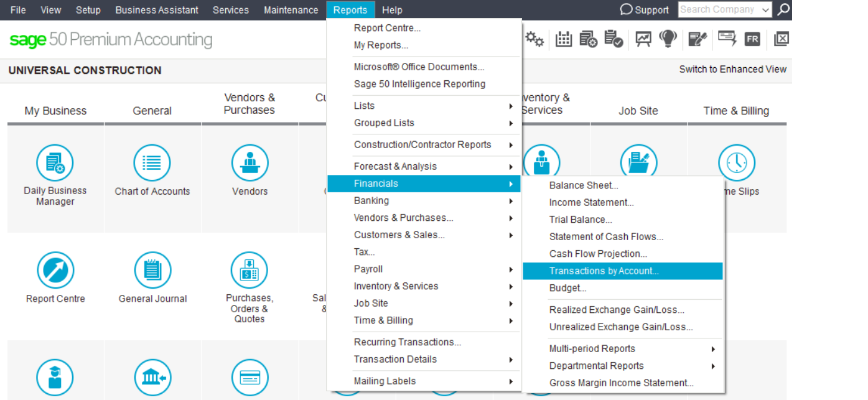
Task: Open the Vendors icon
Action: click(250, 163)
